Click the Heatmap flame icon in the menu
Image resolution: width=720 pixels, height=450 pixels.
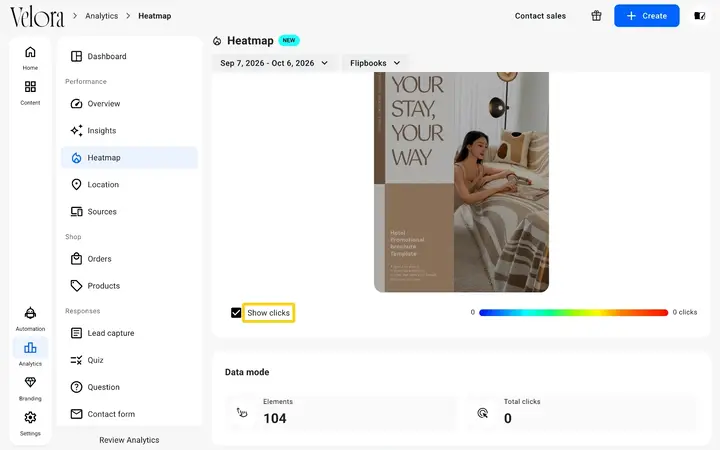(x=76, y=158)
